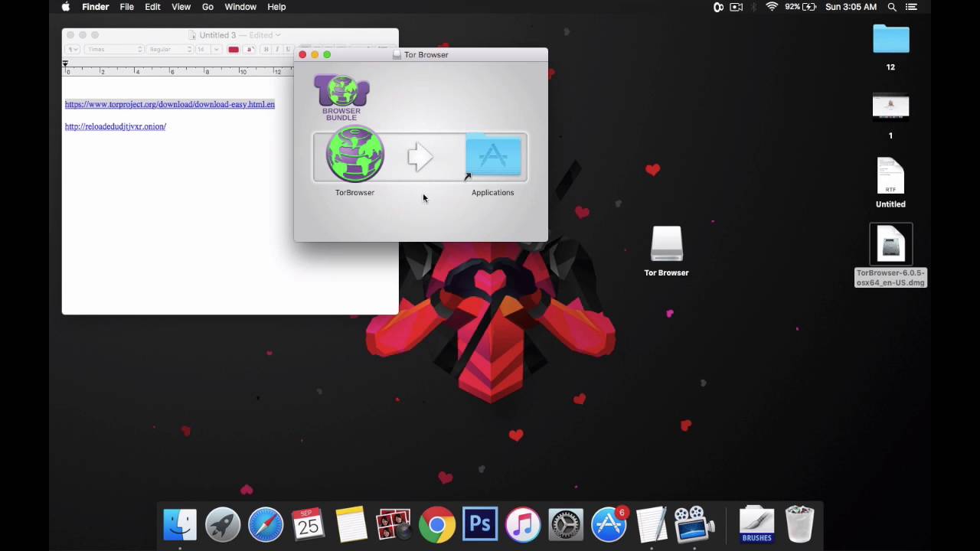Screen dimensions: 980x551
Task: Select the Untitled RTF document on desktop
Action: click(890, 176)
